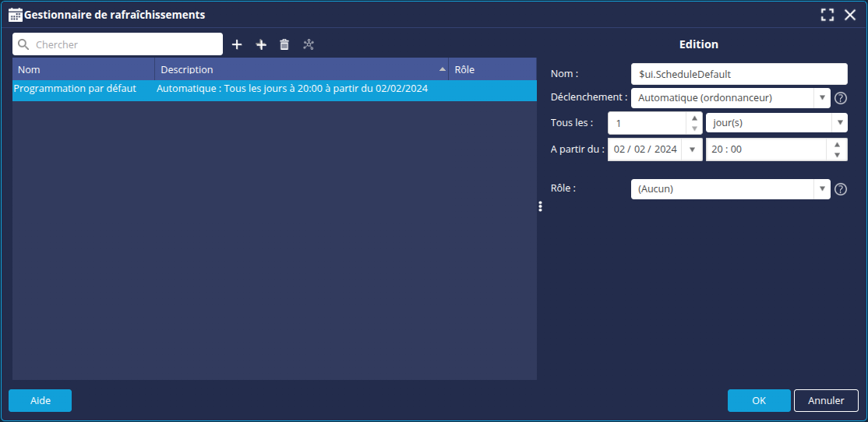Click the calendar icon in title bar
This screenshot has width=868, height=422.
pos(15,15)
